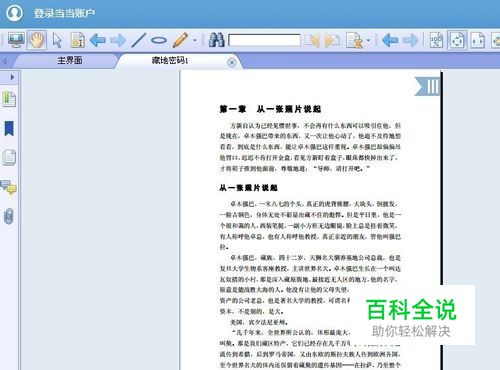Click the subheading 从一张照片说起
Screen dimensions: 500x370
[x=248, y=188]
